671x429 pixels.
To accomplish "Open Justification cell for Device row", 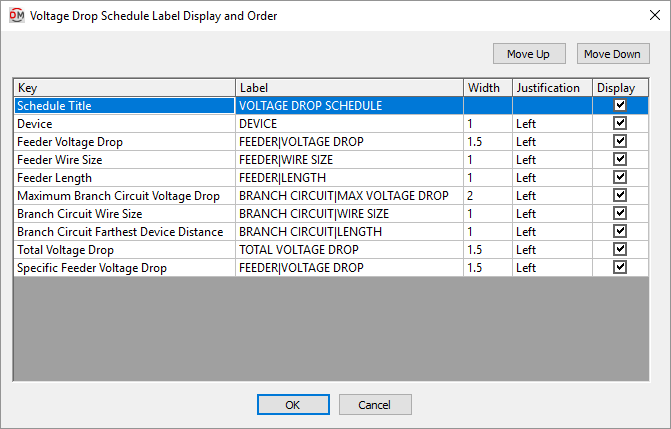I will point(552,124).
